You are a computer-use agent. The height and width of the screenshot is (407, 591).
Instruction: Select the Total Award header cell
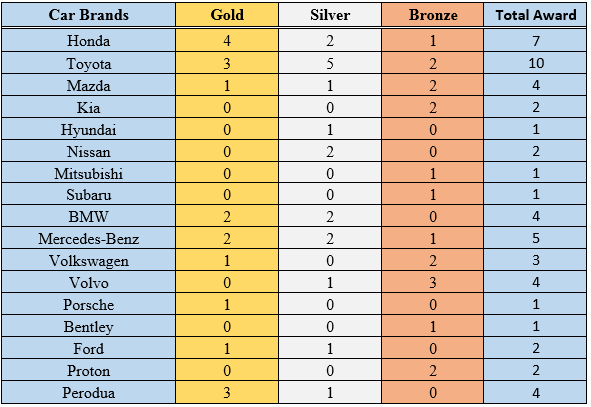pos(535,15)
